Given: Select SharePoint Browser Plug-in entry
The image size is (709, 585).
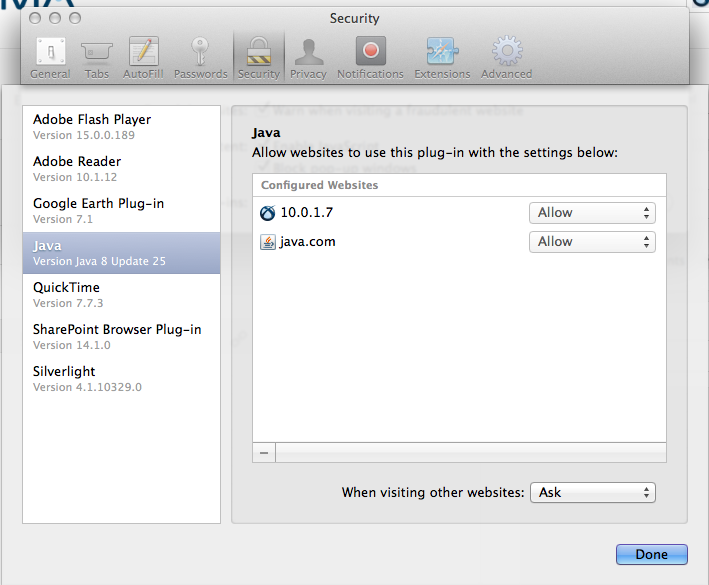Looking at the screenshot, I should 121,337.
